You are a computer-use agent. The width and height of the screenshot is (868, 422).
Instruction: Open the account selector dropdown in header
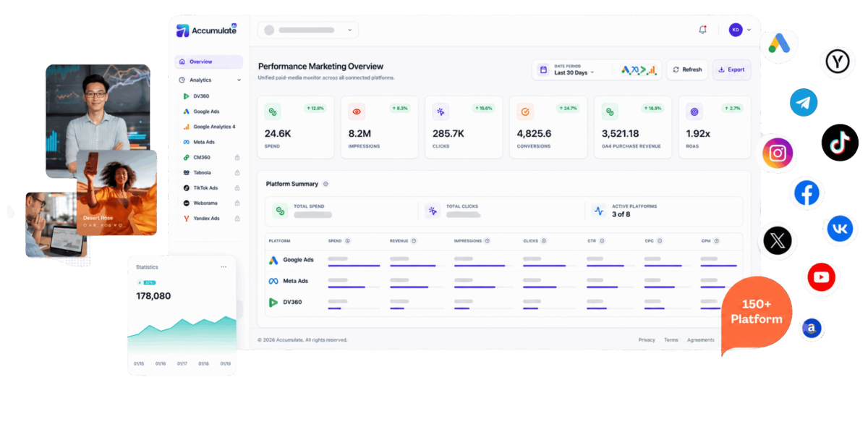pyautogui.click(x=307, y=30)
